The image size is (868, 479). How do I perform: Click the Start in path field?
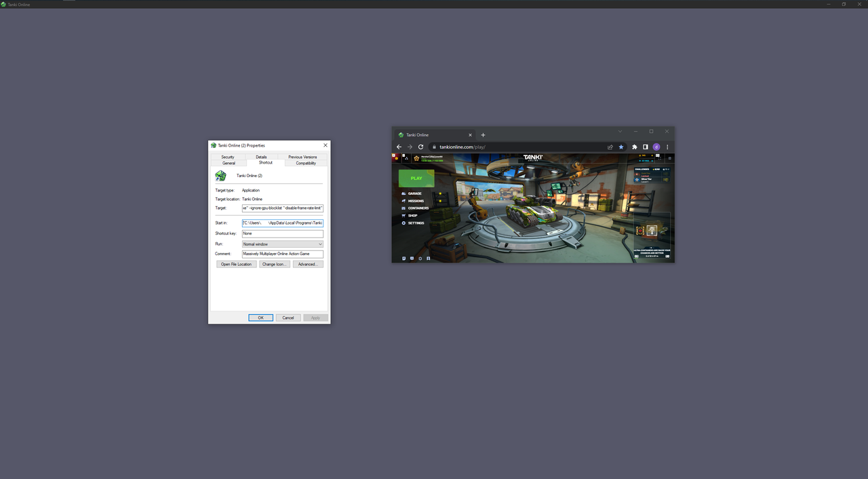click(283, 223)
